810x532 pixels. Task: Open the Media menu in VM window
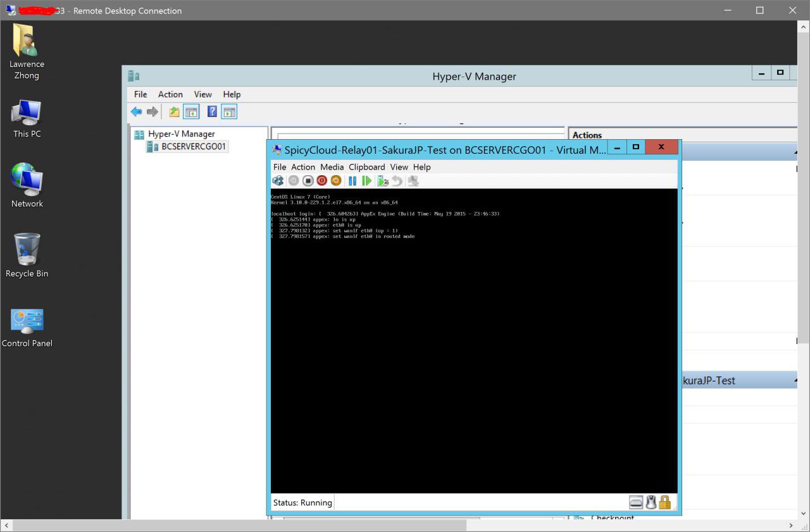[332, 167]
